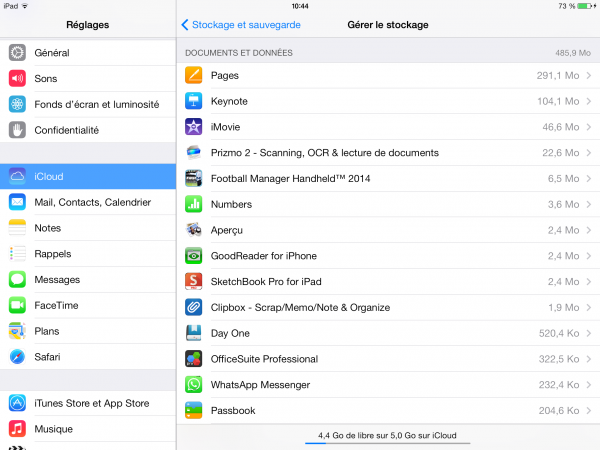600x450 pixels.
Task: Tap the Pages app icon
Action: (194, 75)
